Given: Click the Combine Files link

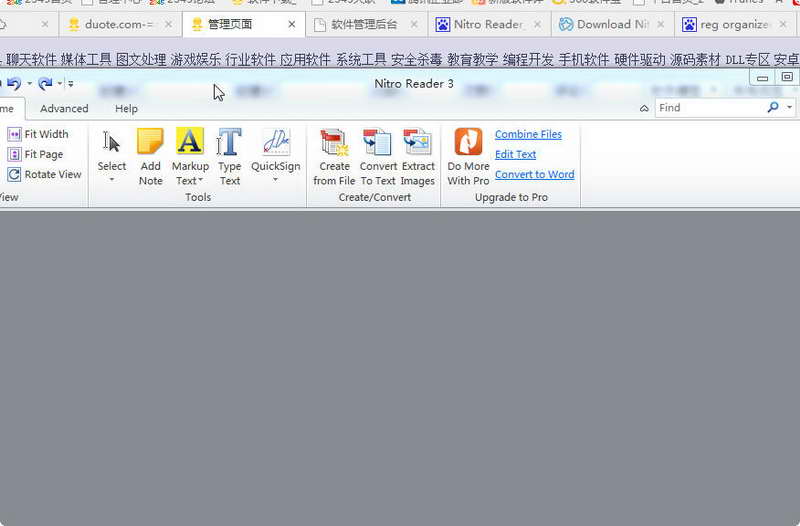Looking at the screenshot, I should click(x=528, y=134).
